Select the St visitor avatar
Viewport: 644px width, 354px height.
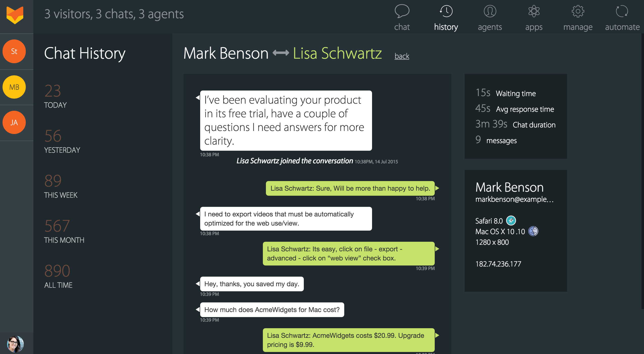pyautogui.click(x=14, y=51)
